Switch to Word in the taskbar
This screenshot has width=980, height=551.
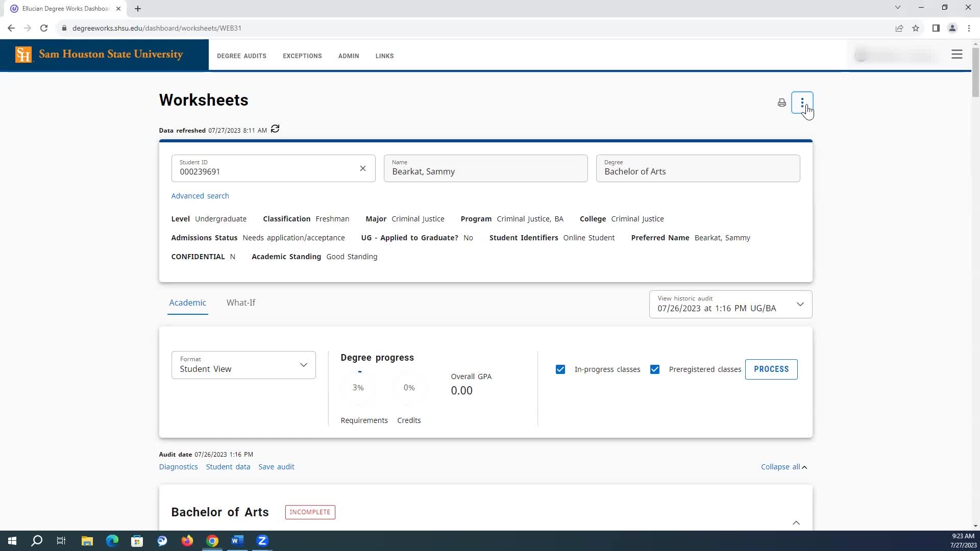click(x=237, y=541)
